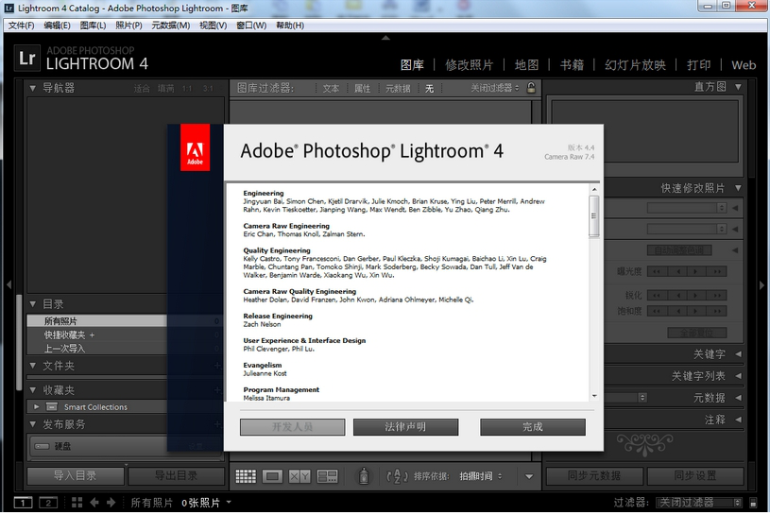Switch to the 修改照片 module
Image resolution: width=770 pixels, height=532 pixels.
click(469, 65)
